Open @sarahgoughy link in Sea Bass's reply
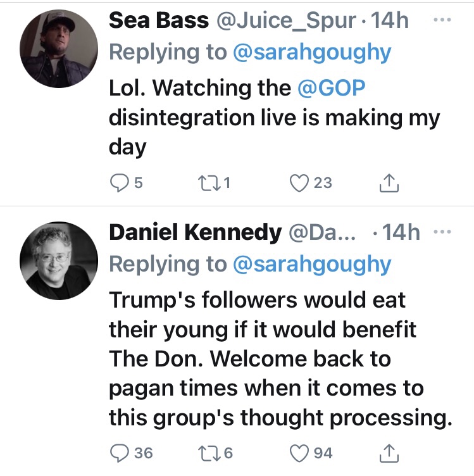The height and width of the screenshot is (476, 474). coord(312,52)
